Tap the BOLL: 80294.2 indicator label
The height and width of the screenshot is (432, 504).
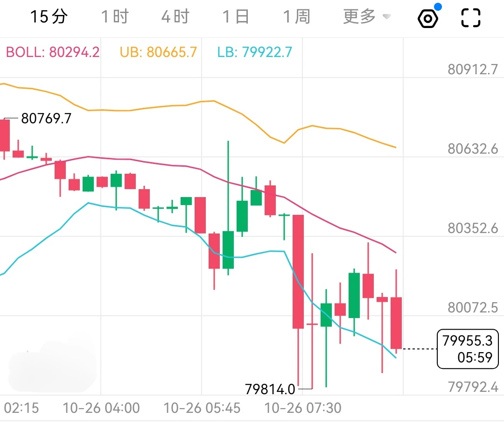tap(53, 52)
